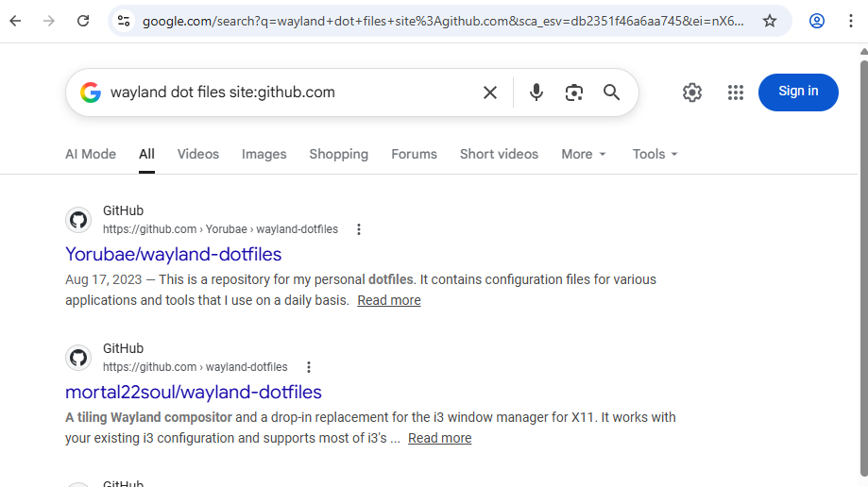Click the search by voice microphone icon
The height and width of the screenshot is (487, 868).
coord(536,92)
